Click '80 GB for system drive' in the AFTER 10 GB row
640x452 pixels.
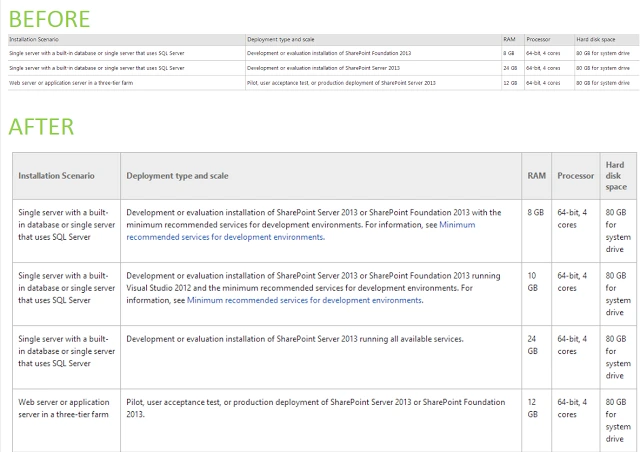[x=618, y=294]
